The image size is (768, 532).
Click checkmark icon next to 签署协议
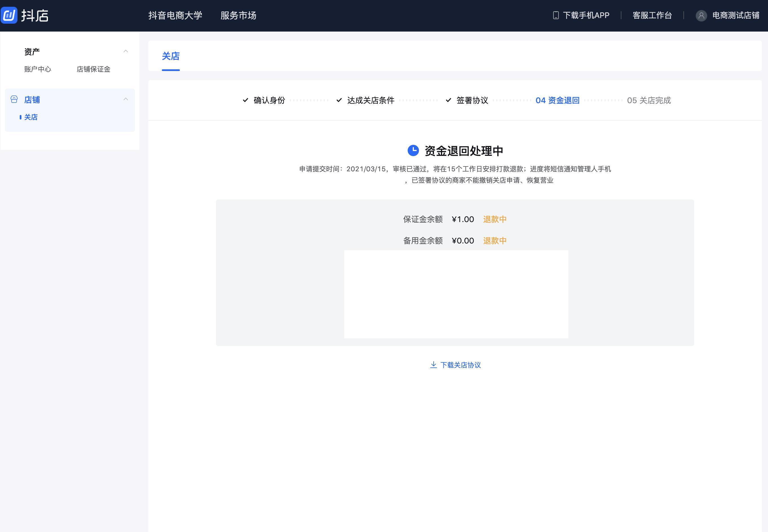point(449,100)
